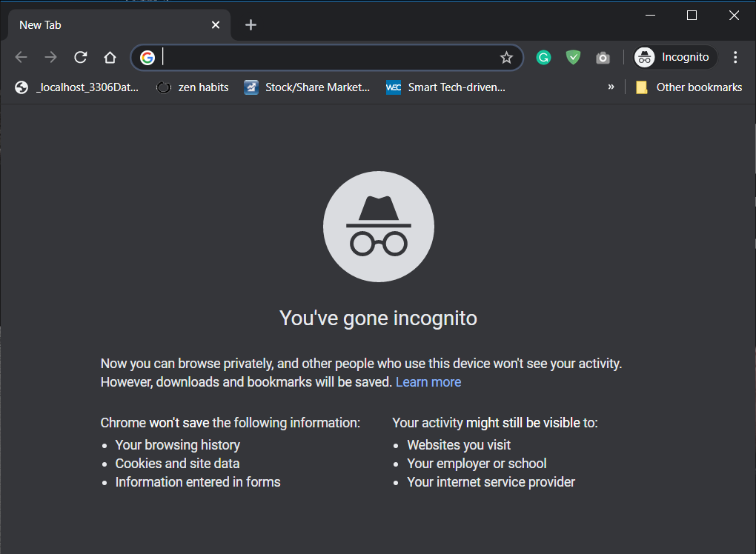Open the Smart Tech-driven bookmark
Screen dimensions: 756x554
[x=446, y=87]
